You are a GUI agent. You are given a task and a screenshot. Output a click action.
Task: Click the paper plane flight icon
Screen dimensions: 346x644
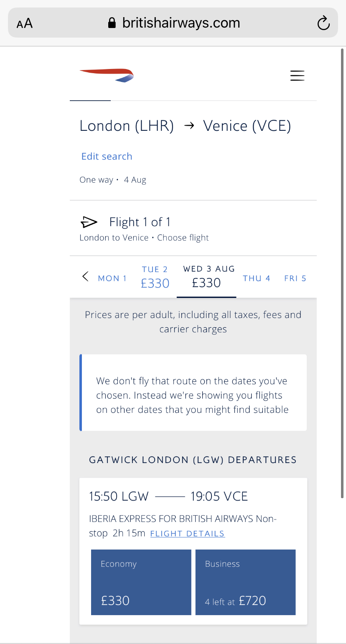click(89, 222)
